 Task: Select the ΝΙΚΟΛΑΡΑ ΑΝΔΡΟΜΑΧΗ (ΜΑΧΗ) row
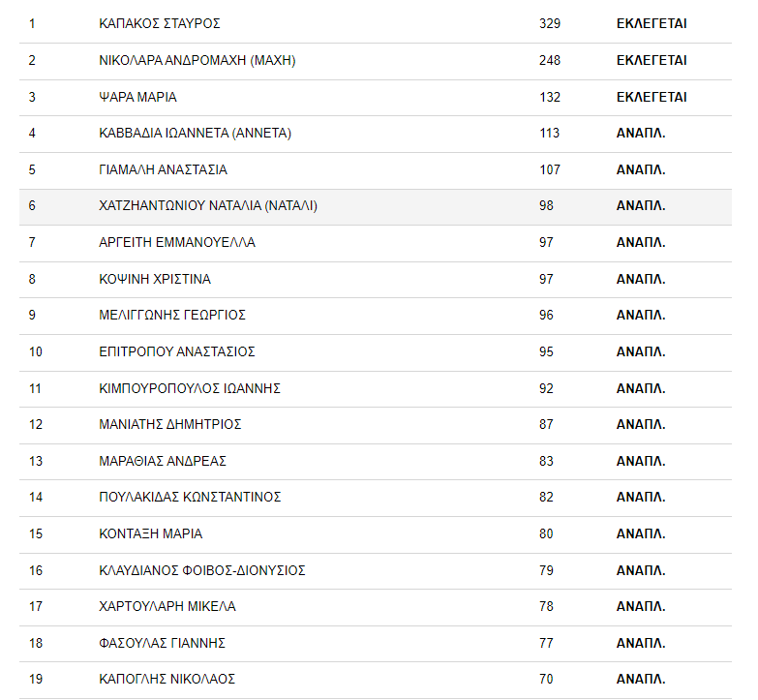[x=197, y=60]
